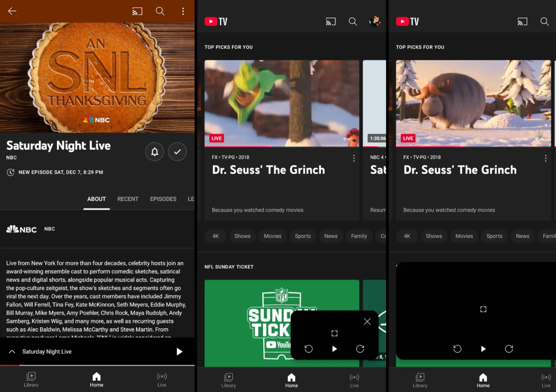This screenshot has width=556, height=392.
Task: Switch to the RECENT tab
Action: coord(128,199)
